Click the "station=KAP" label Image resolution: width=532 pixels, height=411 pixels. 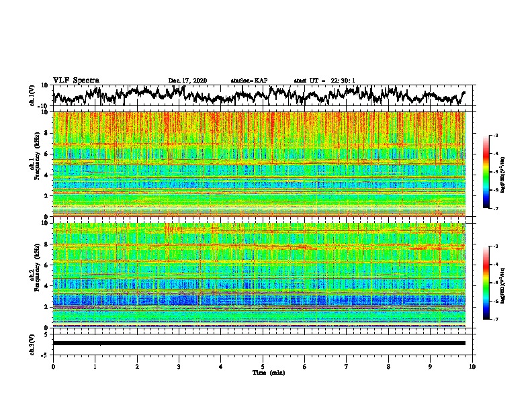(249, 81)
